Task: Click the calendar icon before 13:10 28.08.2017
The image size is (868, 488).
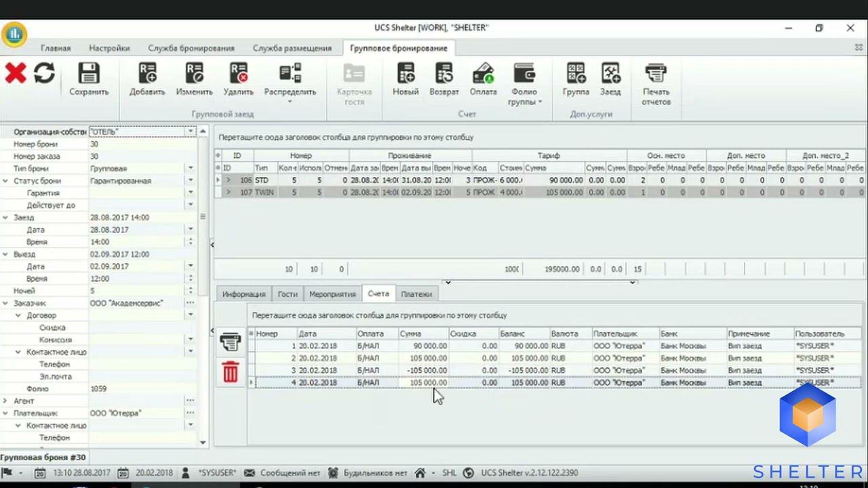Action: (41, 472)
